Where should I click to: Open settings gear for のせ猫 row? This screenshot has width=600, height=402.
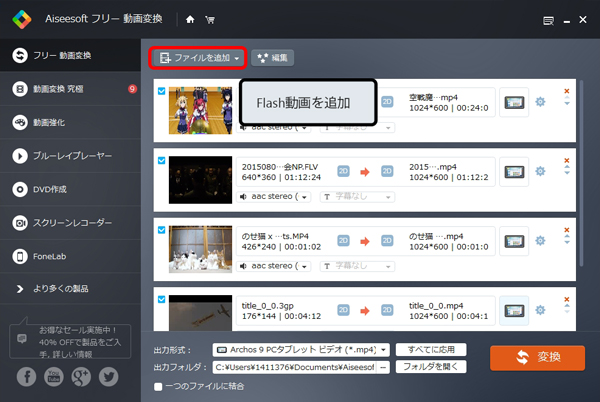tap(540, 241)
